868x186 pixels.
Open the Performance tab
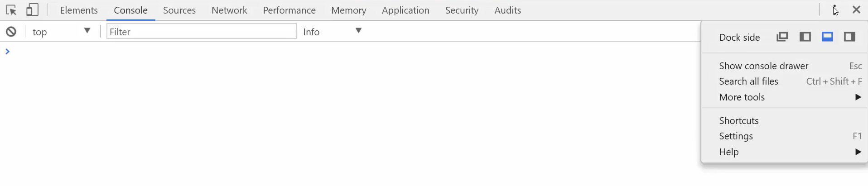[289, 10]
